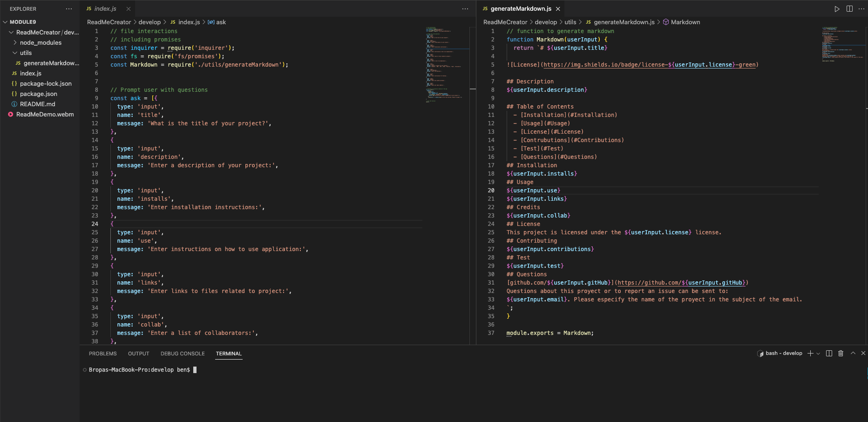868x422 pixels.
Task: Switch to the Problems tab
Action: [103, 354]
